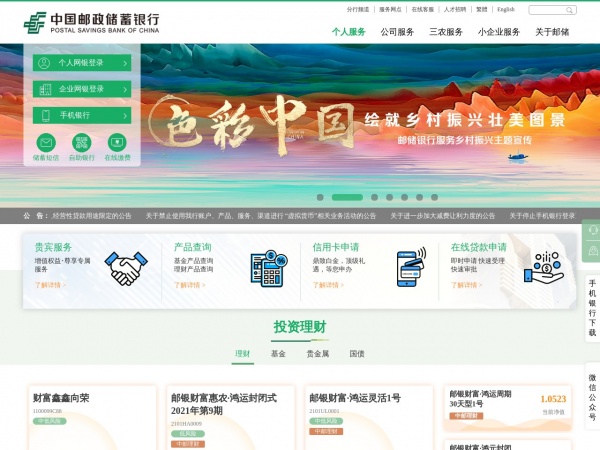This screenshot has height=450, width=600.
Task: Select the active green banner carousel indicator
Action: [347, 197]
